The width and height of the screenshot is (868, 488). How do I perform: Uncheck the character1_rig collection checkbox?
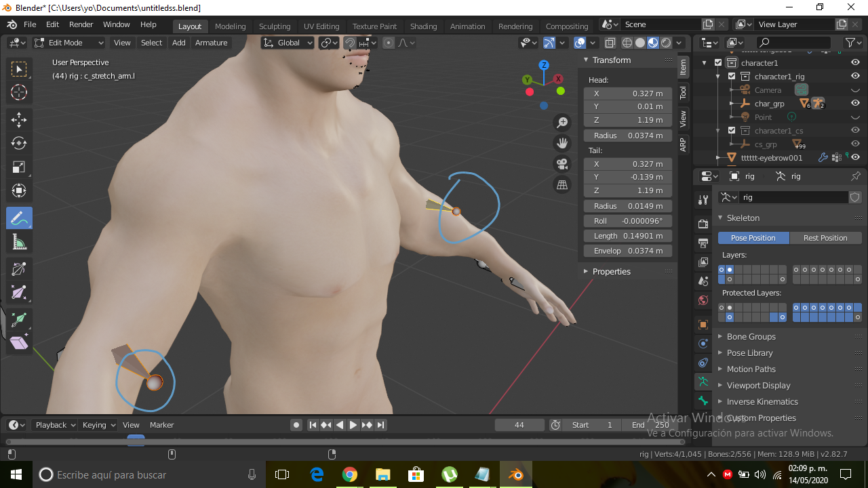[x=732, y=77]
